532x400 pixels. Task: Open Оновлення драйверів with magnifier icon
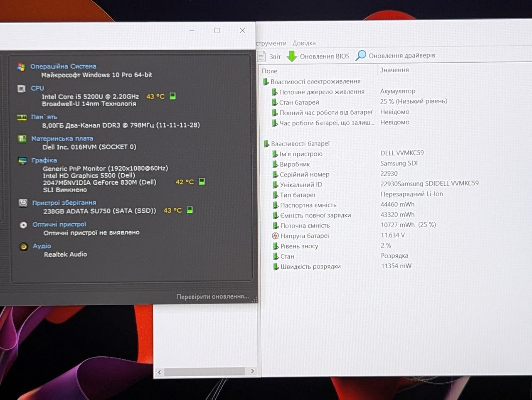pyautogui.click(x=396, y=56)
